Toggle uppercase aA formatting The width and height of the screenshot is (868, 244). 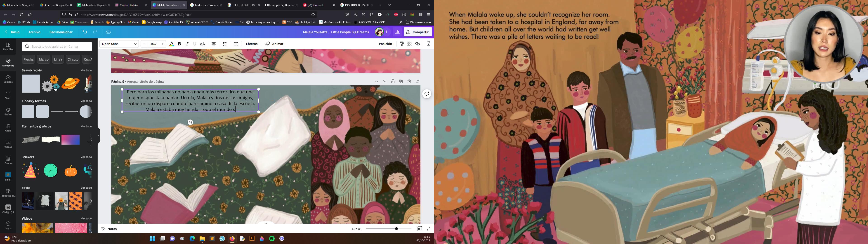(x=203, y=44)
